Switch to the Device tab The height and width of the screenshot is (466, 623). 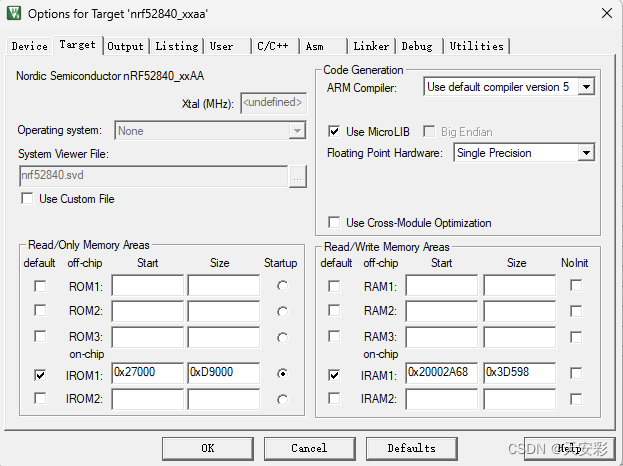click(29, 46)
